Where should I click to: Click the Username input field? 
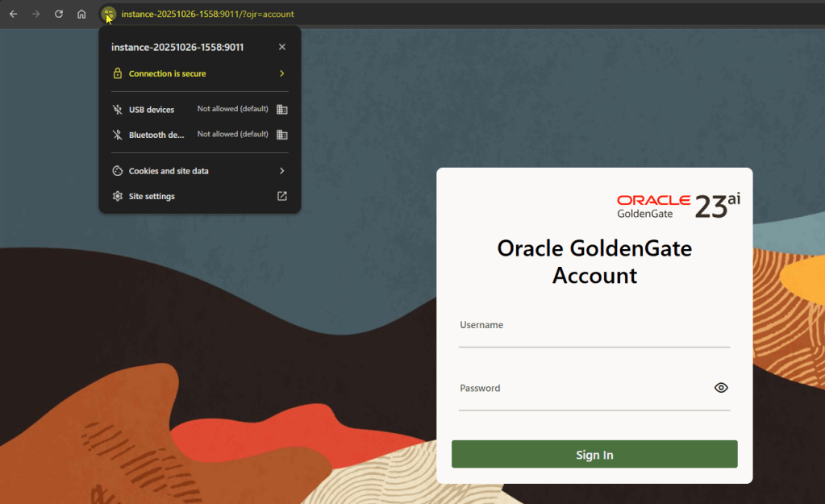tap(594, 335)
